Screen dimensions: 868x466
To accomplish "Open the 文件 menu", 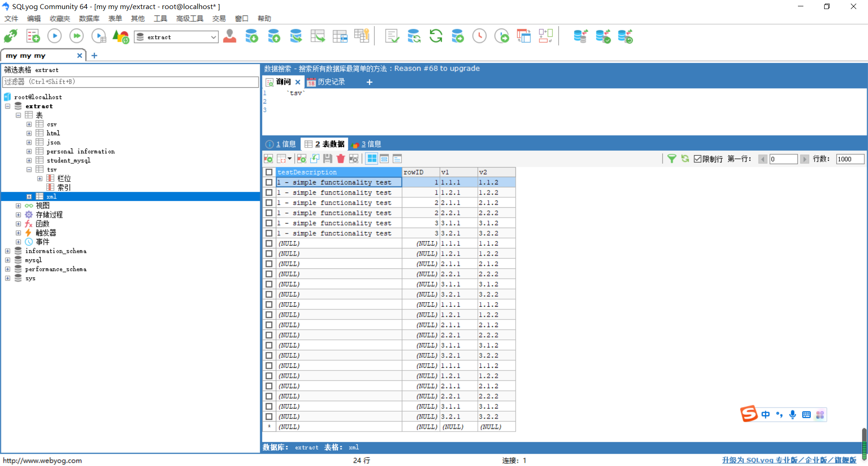I will coord(11,19).
